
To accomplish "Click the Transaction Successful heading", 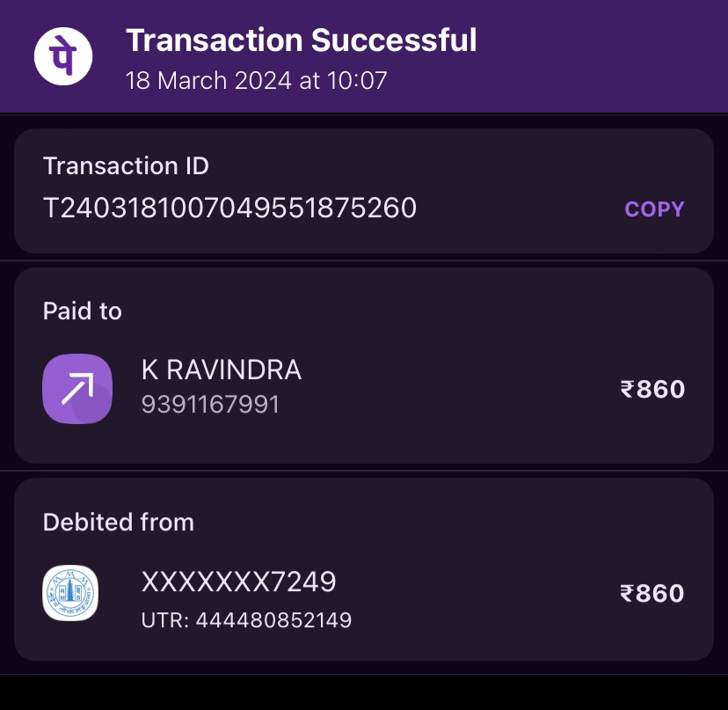I will click(x=301, y=40).
